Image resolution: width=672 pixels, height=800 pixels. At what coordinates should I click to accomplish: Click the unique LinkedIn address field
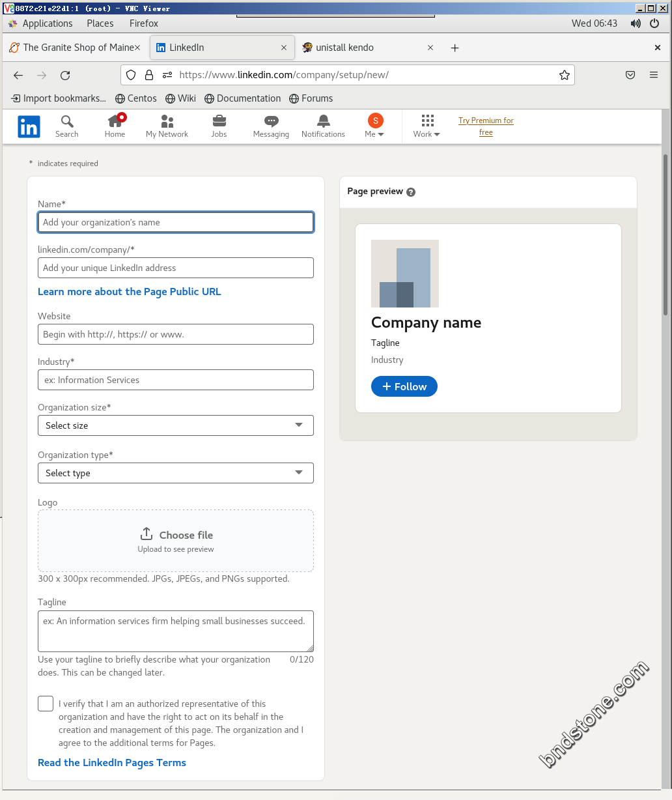point(176,268)
